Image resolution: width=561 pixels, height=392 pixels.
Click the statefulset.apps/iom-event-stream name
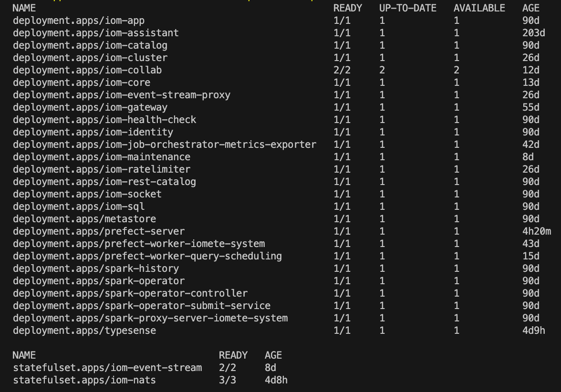click(x=107, y=368)
